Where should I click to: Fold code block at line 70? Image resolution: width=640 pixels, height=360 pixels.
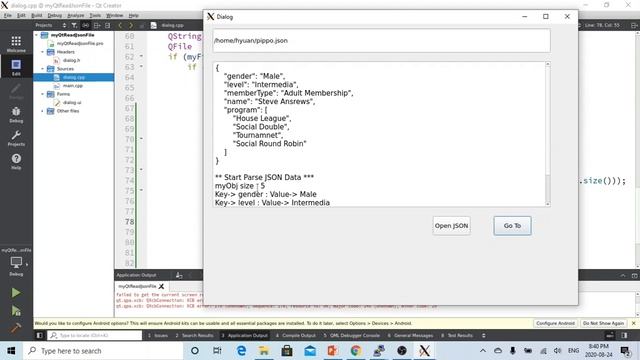[141, 139]
